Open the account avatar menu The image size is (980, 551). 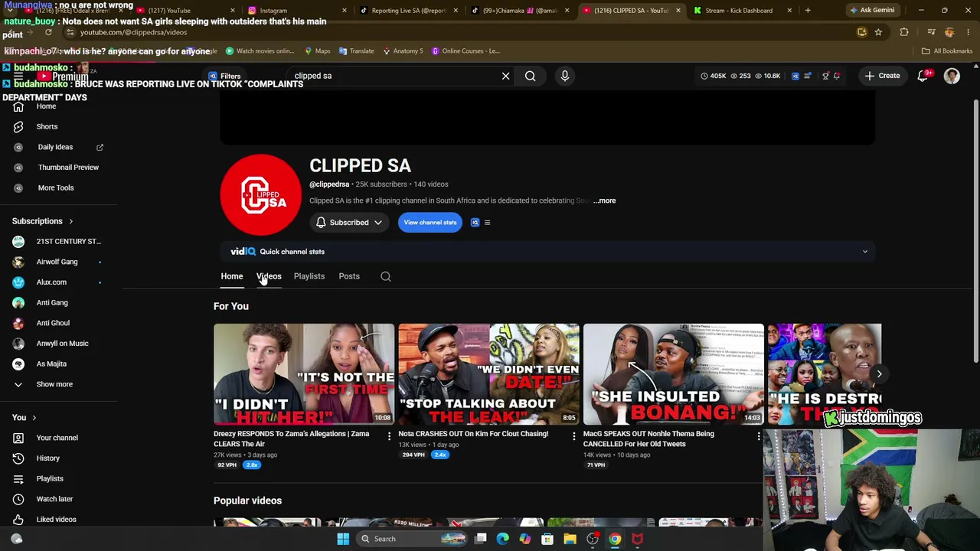(x=952, y=76)
